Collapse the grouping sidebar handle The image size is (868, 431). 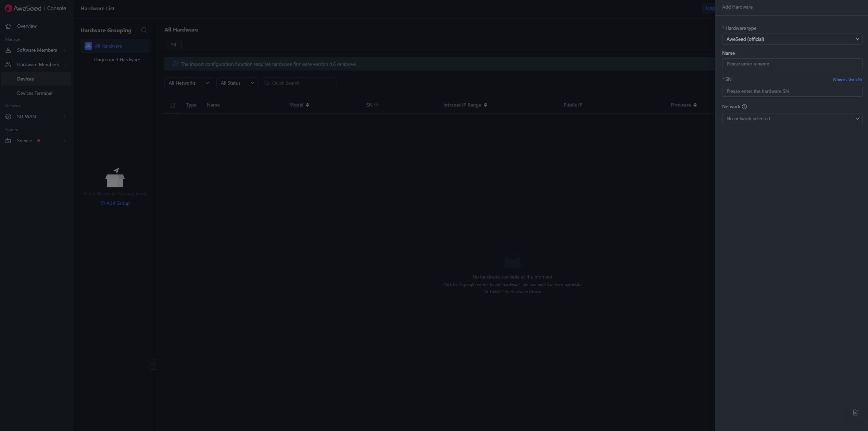coord(153,364)
